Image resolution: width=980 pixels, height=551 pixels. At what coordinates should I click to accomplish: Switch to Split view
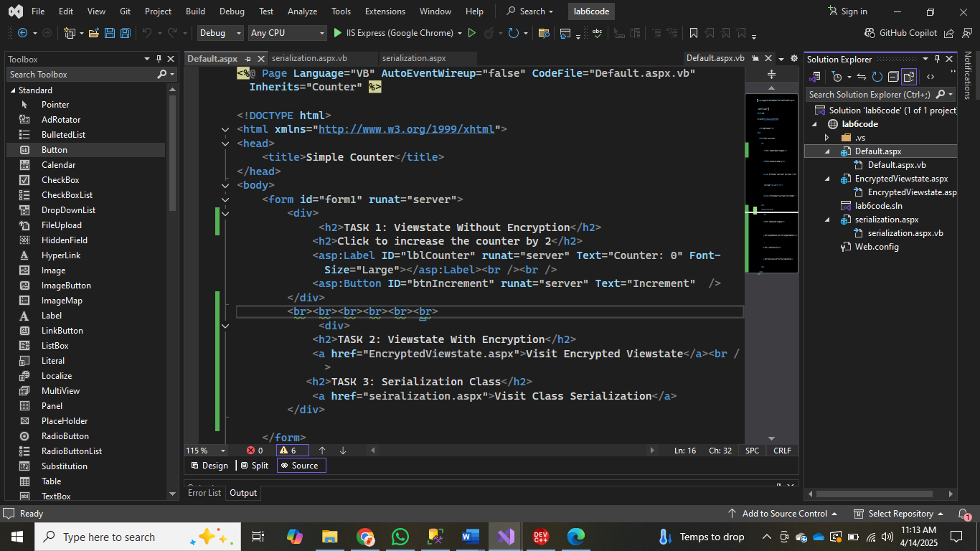click(255, 466)
